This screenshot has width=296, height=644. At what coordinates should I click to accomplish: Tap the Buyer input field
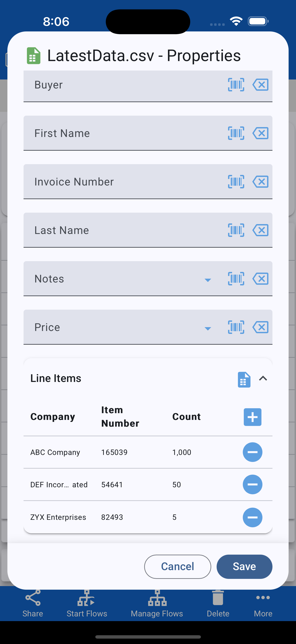point(148,86)
